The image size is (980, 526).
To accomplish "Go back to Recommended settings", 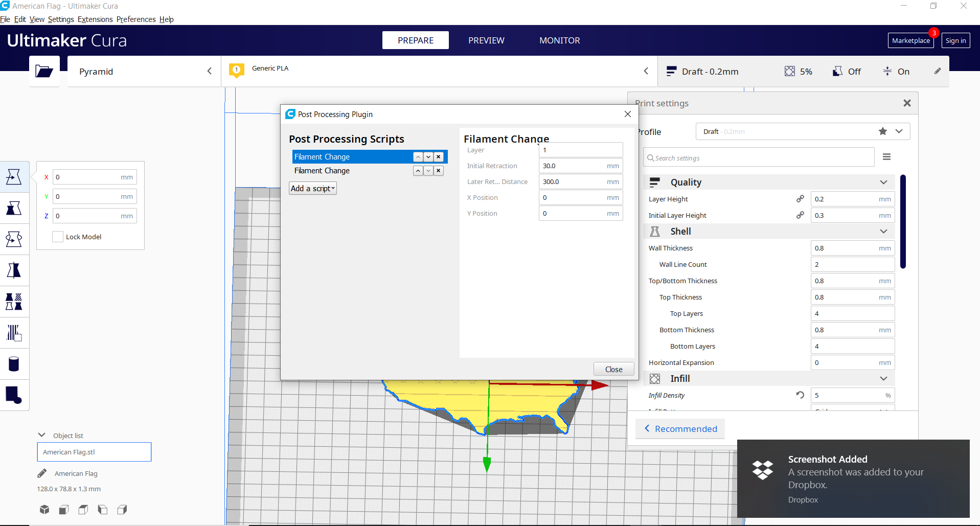I will [x=680, y=429].
